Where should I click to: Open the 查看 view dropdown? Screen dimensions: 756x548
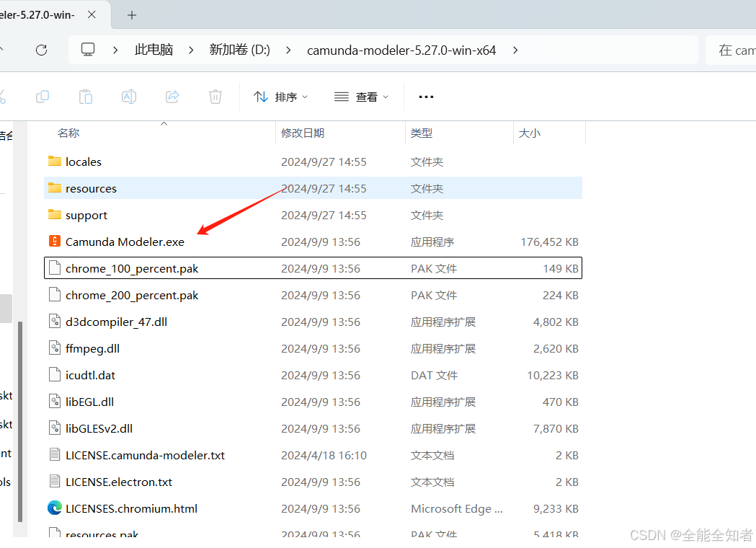[x=361, y=97]
